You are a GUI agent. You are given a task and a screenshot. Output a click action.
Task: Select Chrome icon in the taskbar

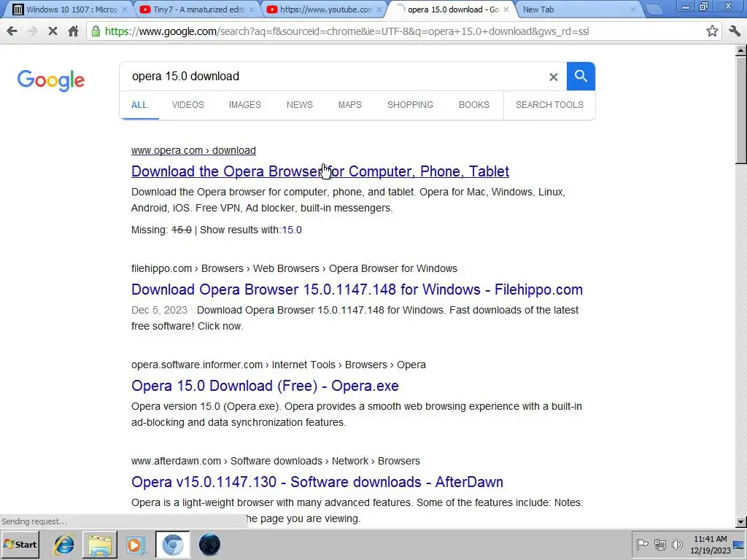(x=172, y=545)
